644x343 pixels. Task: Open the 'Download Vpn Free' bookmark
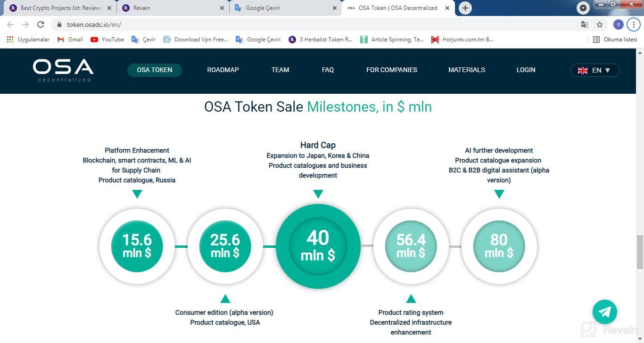(x=195, y=40)
